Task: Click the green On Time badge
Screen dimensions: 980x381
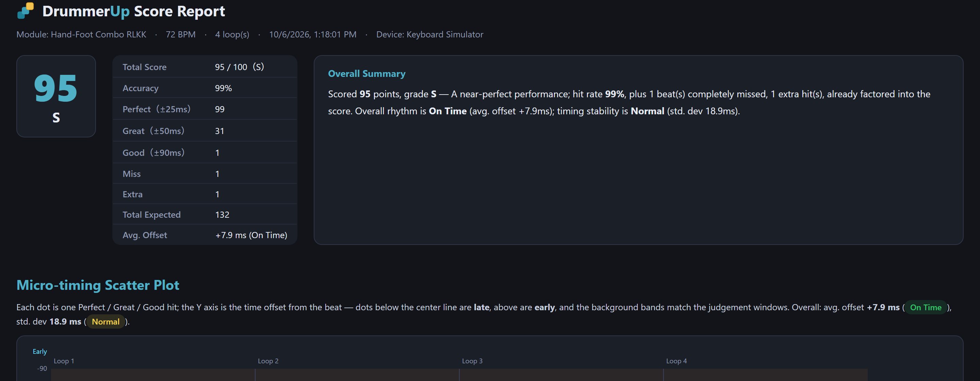Action: click(925, 307)
